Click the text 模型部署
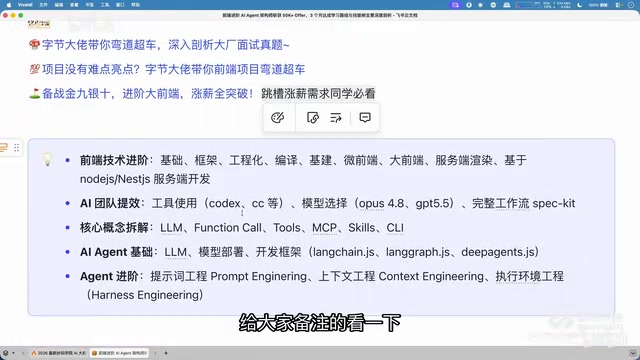This screenshot has height=360, width=640. coord(221,252)
